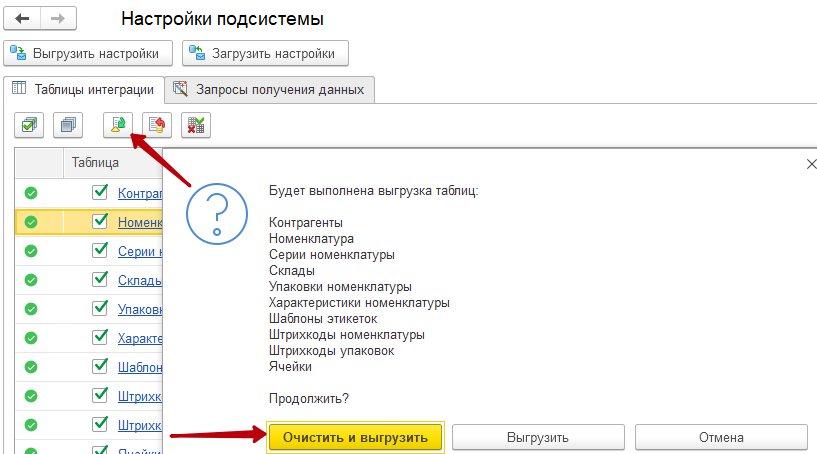Switch to Таблицы интеграции tab
817x454 pixels.
83,90
